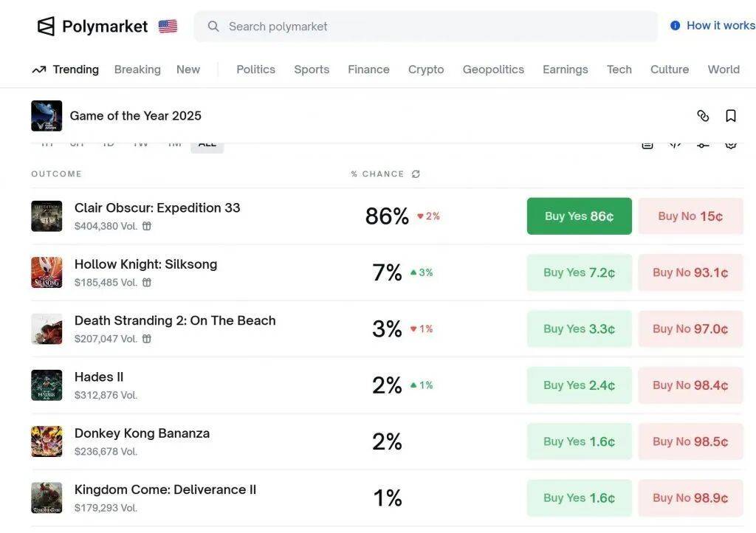
Task: Click Buy No 93.1¢ for Silksong
Action: click(690, 272)
